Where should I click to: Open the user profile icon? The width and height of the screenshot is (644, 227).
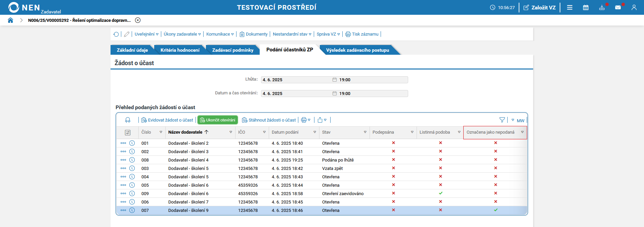coord(634,7)
